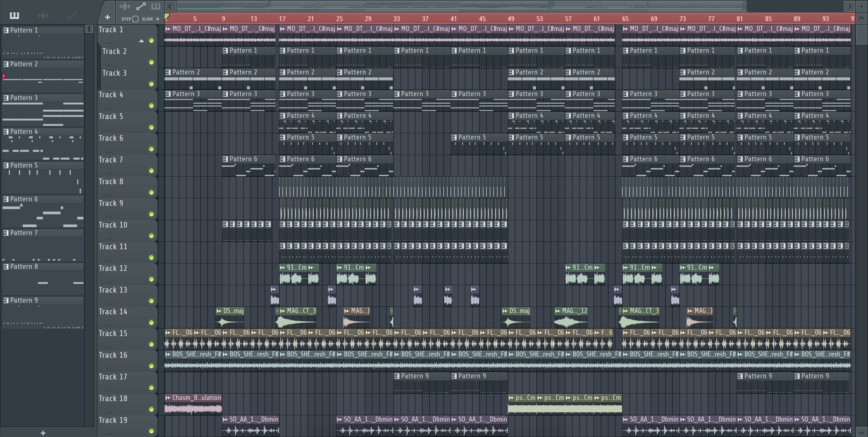The width and height of the screenshot is (868, 437).
Task: Collapse the Track 1 group with the triangle
Action: (x=142, y=41)
